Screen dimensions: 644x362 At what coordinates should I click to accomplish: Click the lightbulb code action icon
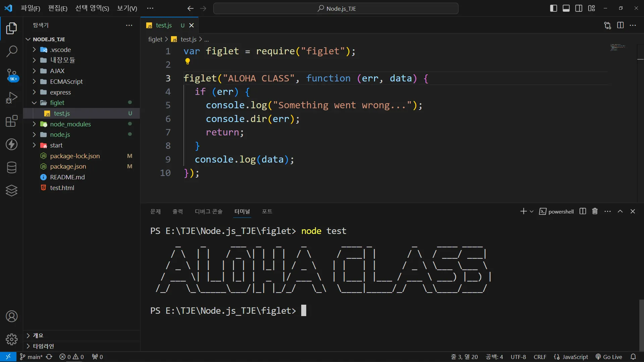click(187, 61)
